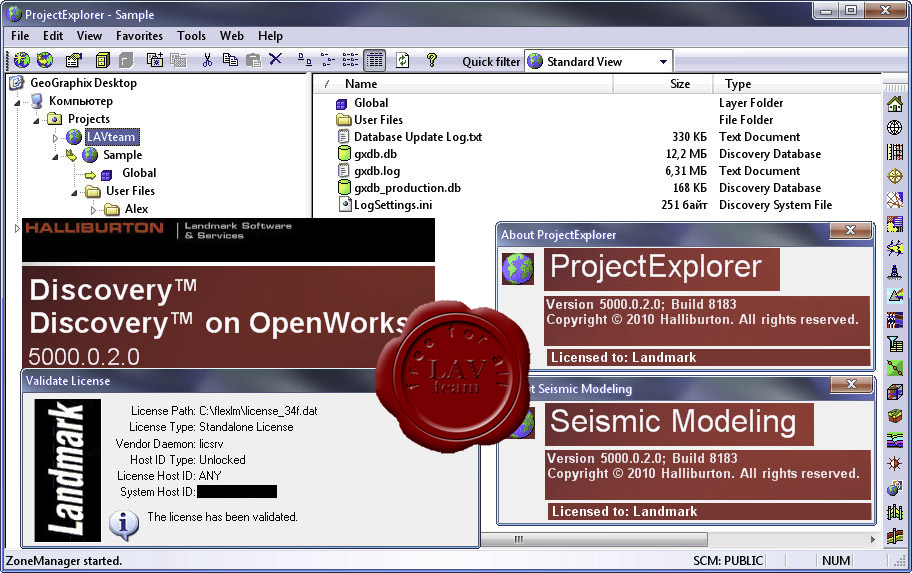Open help with the yellow question mark
The height and width of the screenshot is (573, 912).
click(x=431, y=60)
